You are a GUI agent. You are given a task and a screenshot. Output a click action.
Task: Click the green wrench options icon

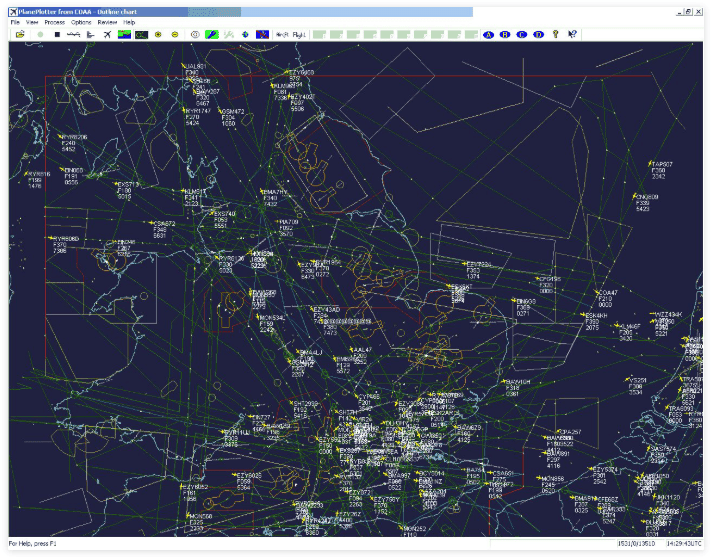point(212,34)
